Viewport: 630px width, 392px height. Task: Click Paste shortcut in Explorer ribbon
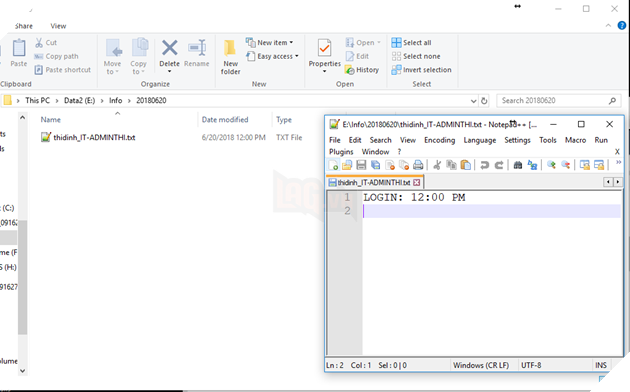tap(63, 70)
